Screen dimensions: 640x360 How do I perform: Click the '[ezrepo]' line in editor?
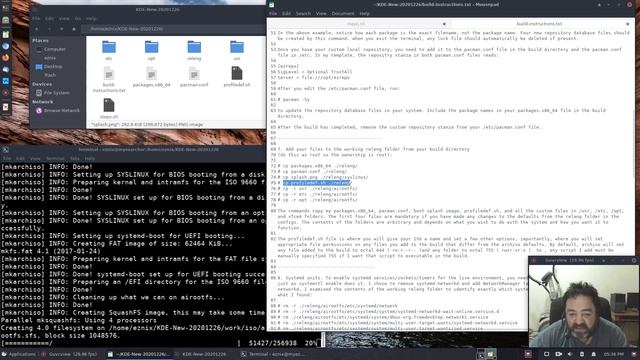point(288,66)
